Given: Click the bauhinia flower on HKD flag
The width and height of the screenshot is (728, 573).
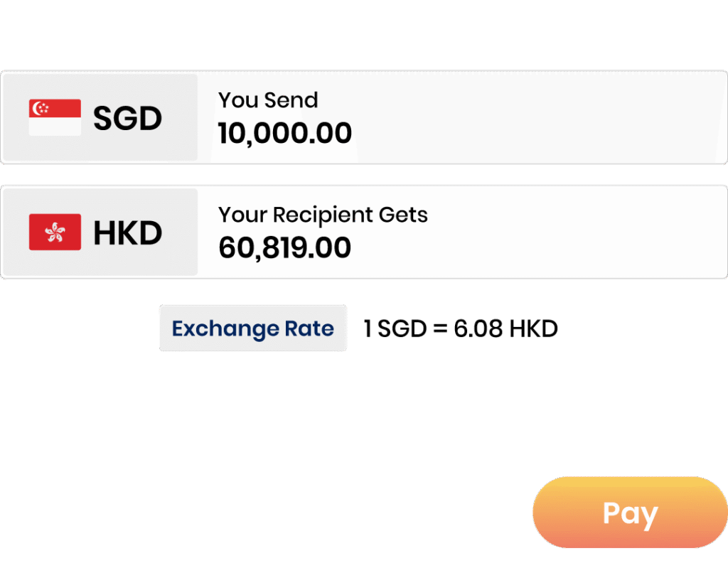Looking at the screenshot, I should 55,232.
